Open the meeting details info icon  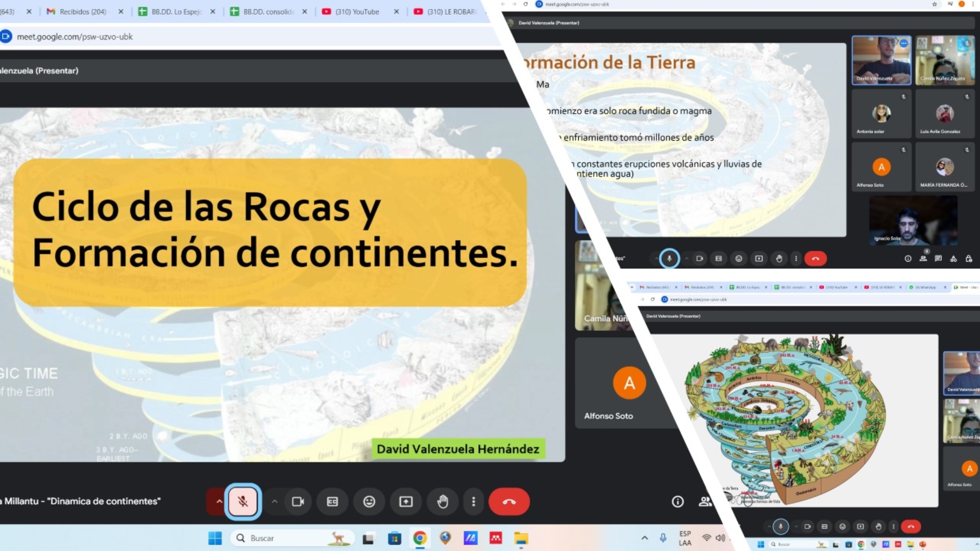(678, 502)
